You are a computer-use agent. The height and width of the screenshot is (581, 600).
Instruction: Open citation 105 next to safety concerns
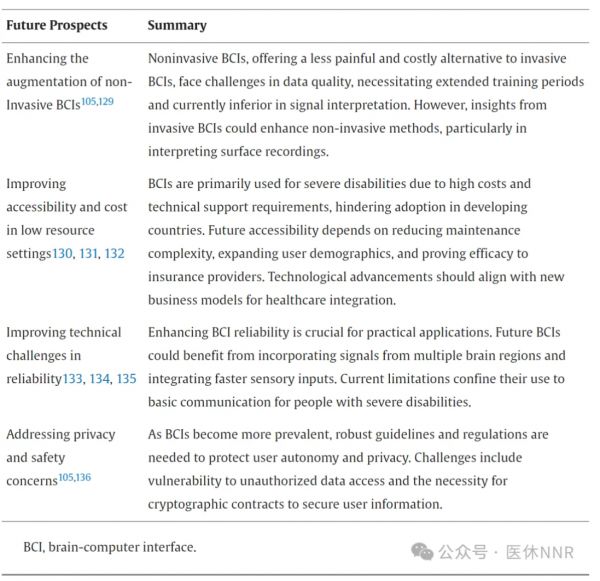click(66, 475)
